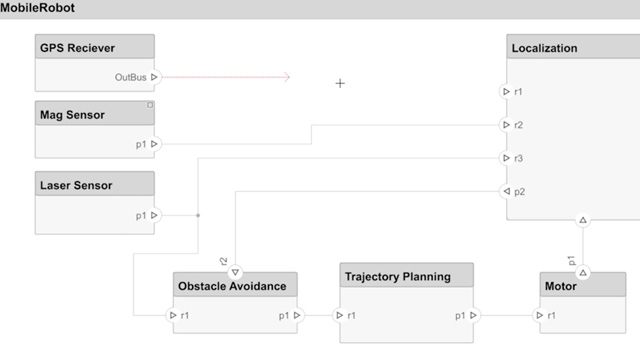Click the r1 input port on Trajectory Planning

(340, 315)
